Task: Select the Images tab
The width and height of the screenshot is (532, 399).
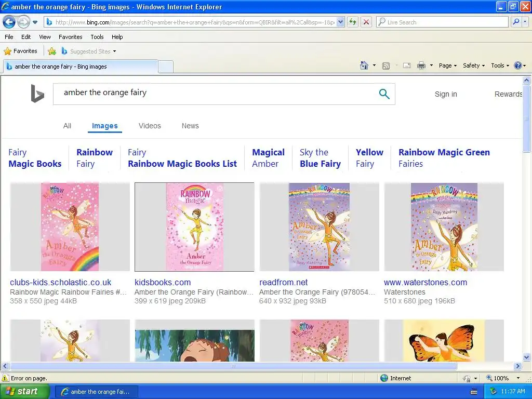Action: [105, 126]
